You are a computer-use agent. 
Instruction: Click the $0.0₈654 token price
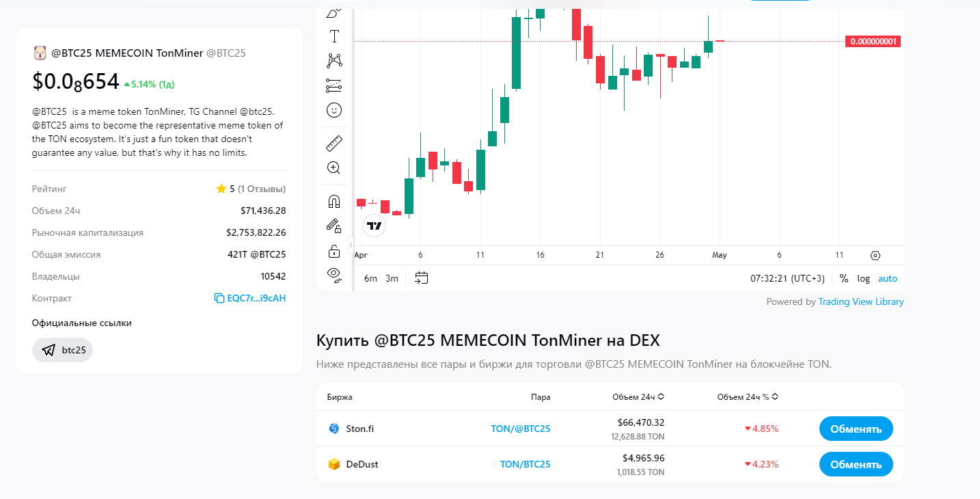point(76,82)
